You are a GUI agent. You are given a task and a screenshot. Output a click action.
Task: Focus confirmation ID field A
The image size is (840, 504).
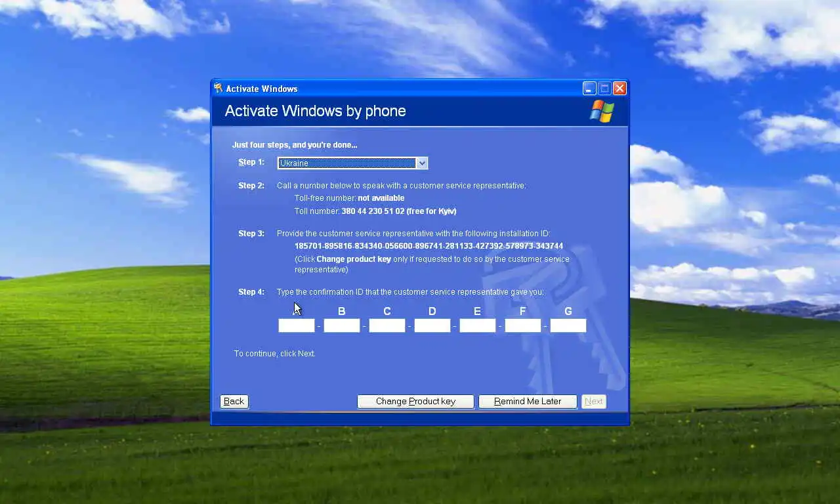[x=297, y=325]
